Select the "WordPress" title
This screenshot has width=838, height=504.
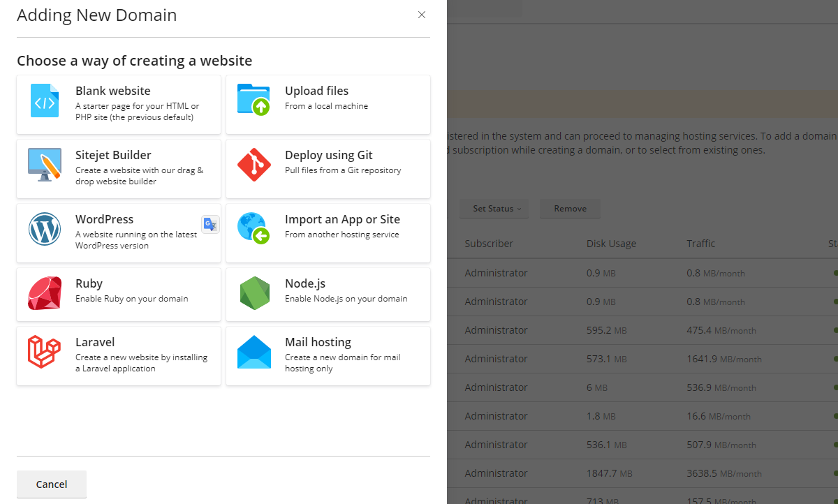click(x=105, y=219)
